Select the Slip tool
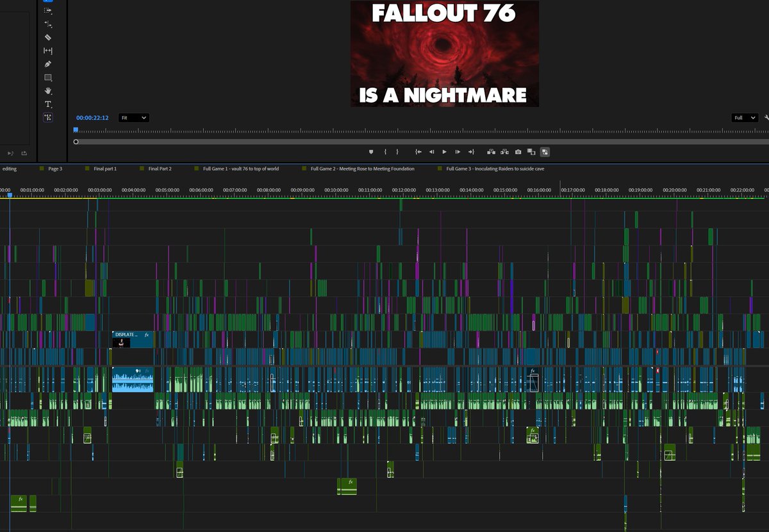Image resolution: width=769 pixels, height=532 pixels. [48, 51]
